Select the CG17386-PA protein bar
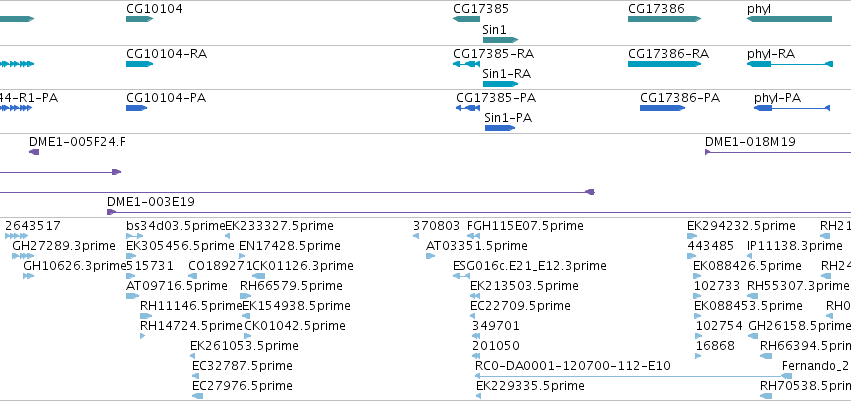The height and width of the screenshot is (401, 851). (662, 108)
